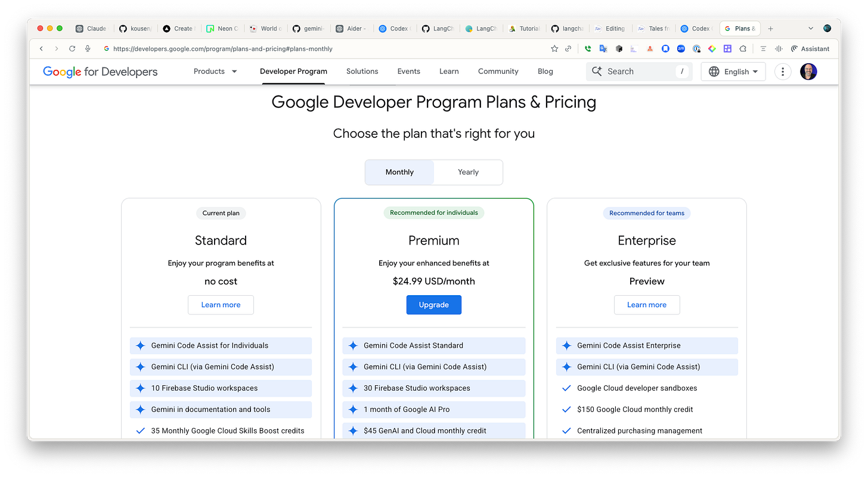Click 10 Firebase Studio workspaces feature
This screenshot has height=477, width=868.
(x=221, y=388)
